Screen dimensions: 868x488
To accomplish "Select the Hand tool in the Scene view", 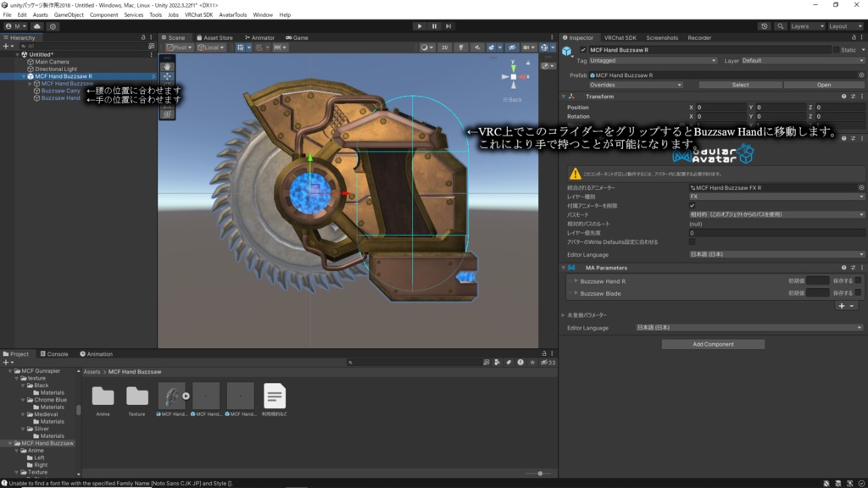I will pos(167,65).
